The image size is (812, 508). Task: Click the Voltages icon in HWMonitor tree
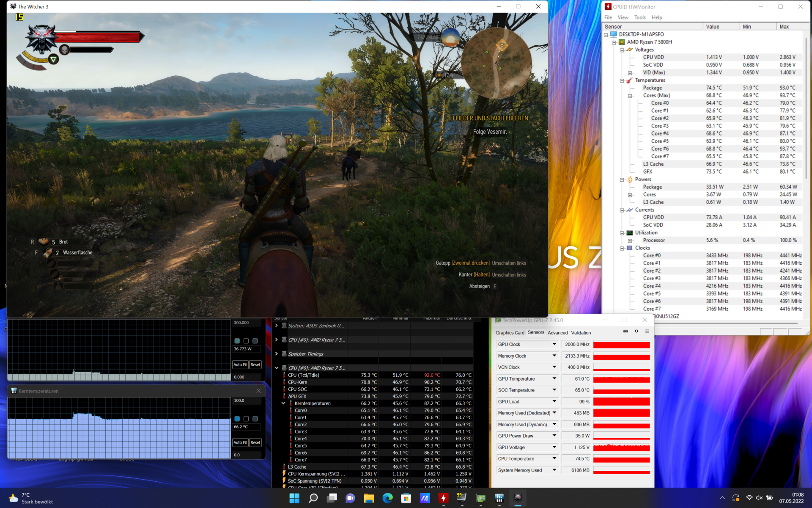pyautogui.click(x=629, y=50)
